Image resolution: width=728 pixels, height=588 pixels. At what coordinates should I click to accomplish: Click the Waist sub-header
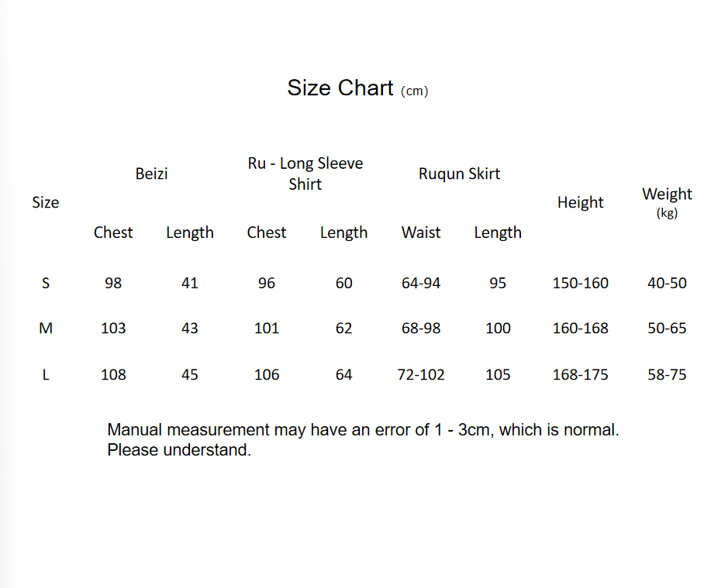421,232
